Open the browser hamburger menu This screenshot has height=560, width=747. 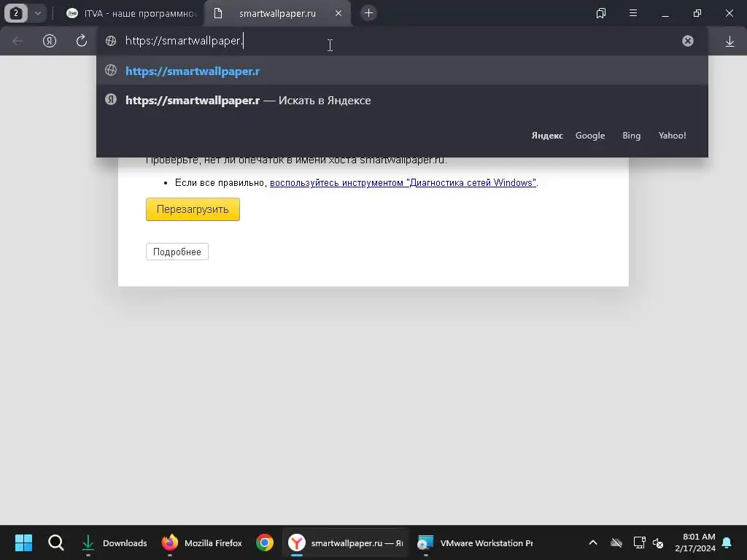click(x=633, y=13)
